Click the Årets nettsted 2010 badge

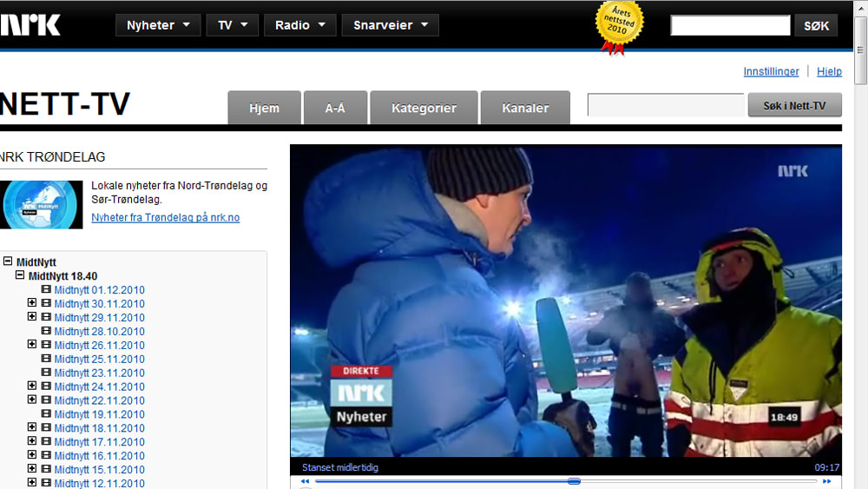click(620, 25)
